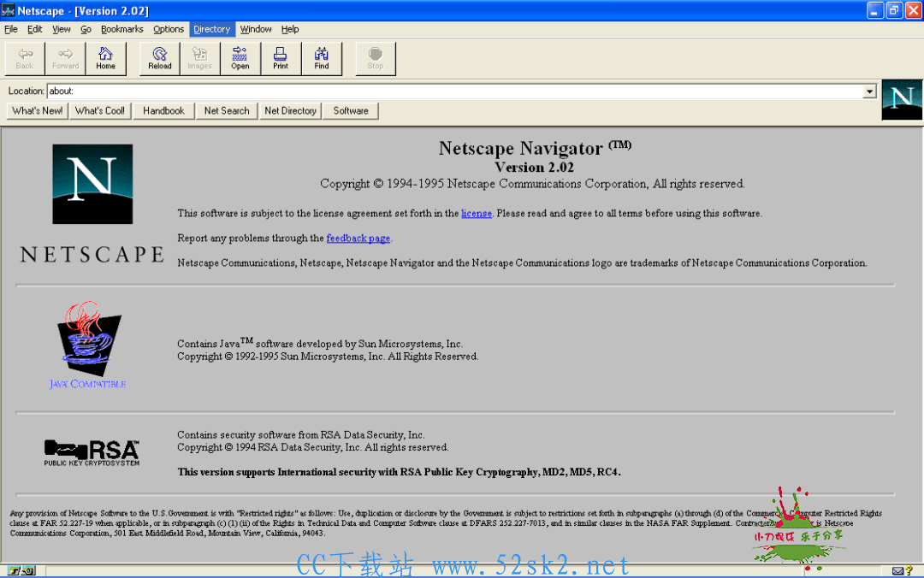Click the RSA Public Key Cryptosystem logo
Image resolution: width=924 pixels, height=578 pixels.
(92, 453)
